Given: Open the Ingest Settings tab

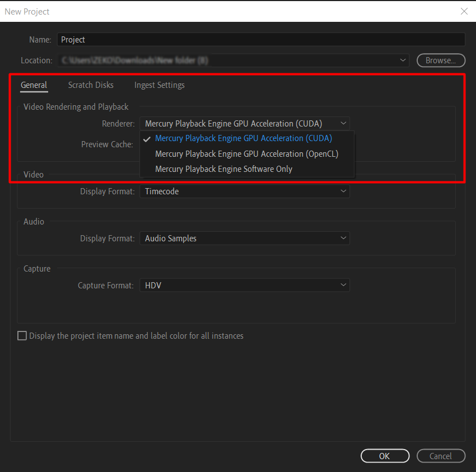Looking at the screenshot, I should tap(160, 85).
